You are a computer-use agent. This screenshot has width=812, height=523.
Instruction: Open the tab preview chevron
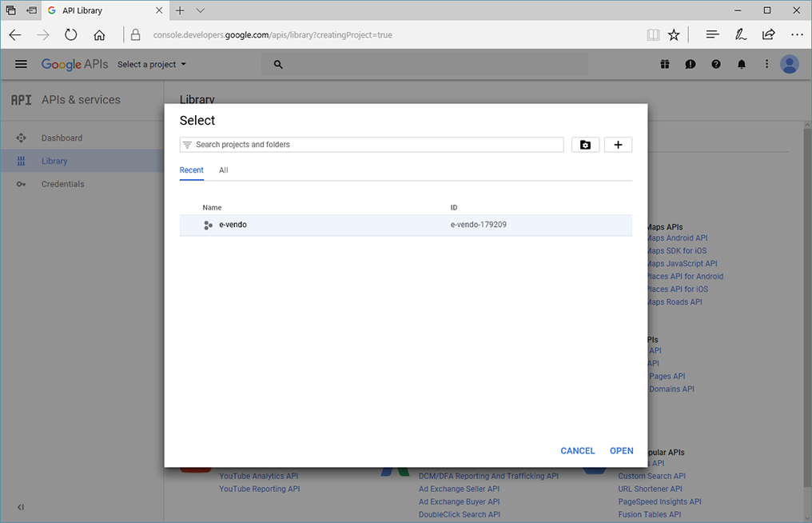pyautogui.click(x=201, y=10)
